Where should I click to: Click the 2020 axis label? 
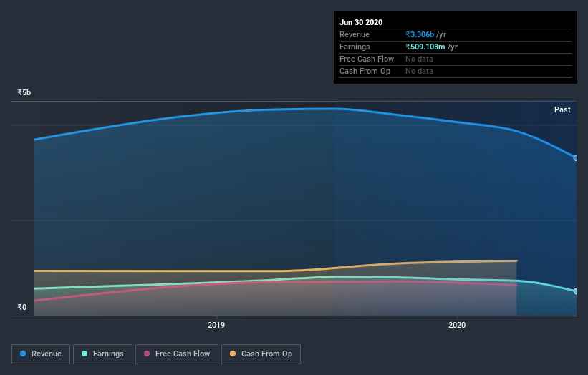[x=457, y=325]
